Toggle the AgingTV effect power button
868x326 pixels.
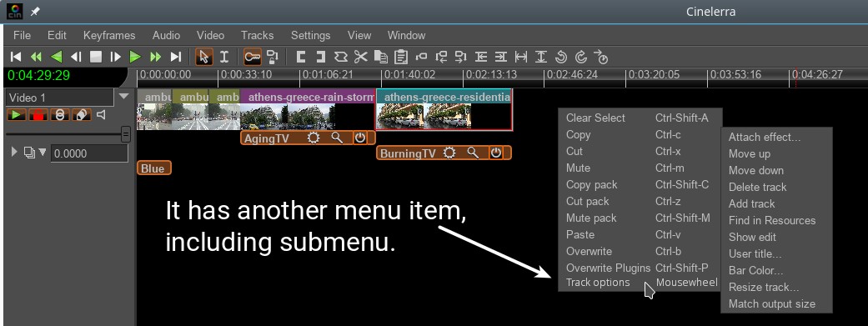[360, 138]
